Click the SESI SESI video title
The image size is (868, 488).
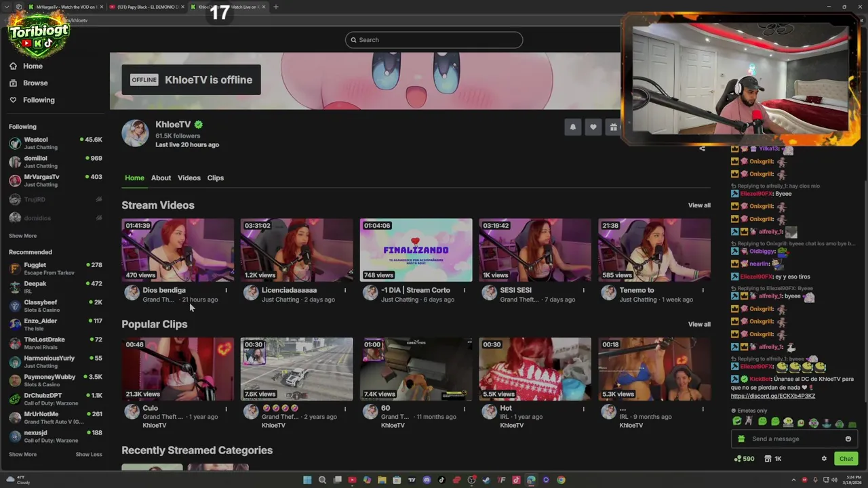(515, 290)
